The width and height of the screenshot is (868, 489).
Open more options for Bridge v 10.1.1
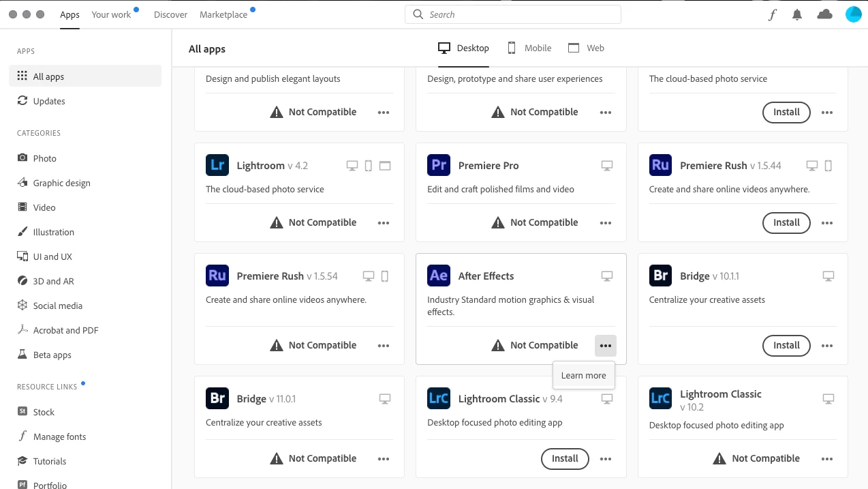pos(827,345)
